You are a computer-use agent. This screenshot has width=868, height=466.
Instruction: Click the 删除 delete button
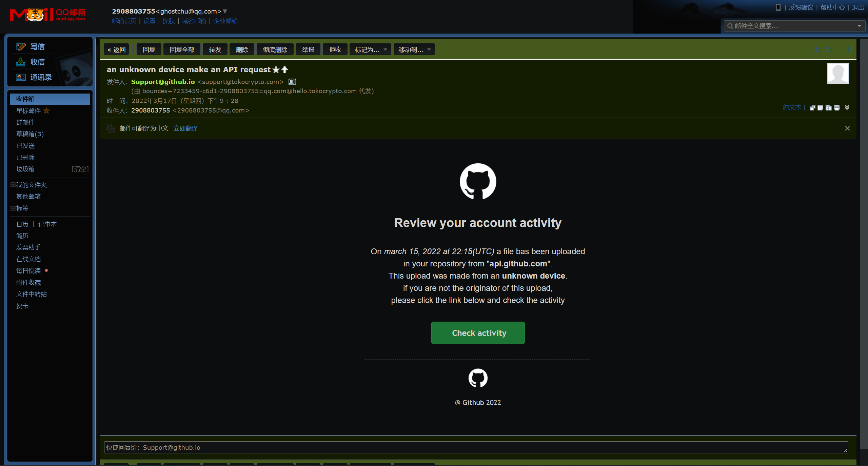tap(242, 49)
